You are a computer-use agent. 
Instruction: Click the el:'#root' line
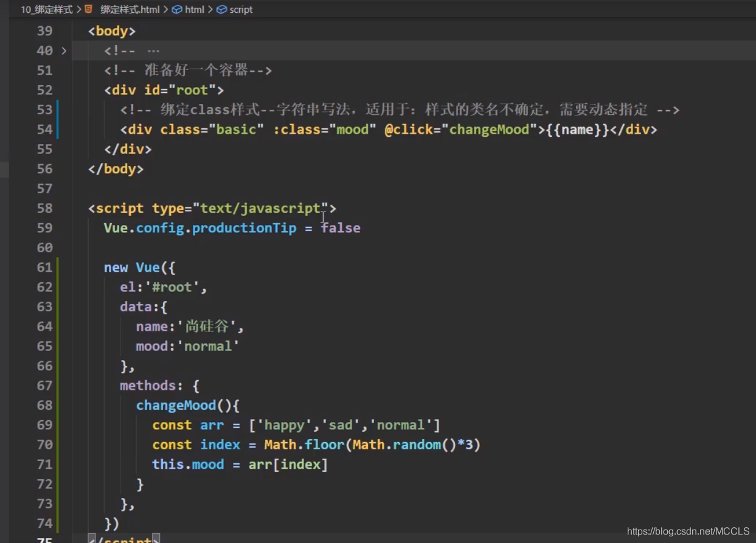pyautogui.click(x=163, y=287)
